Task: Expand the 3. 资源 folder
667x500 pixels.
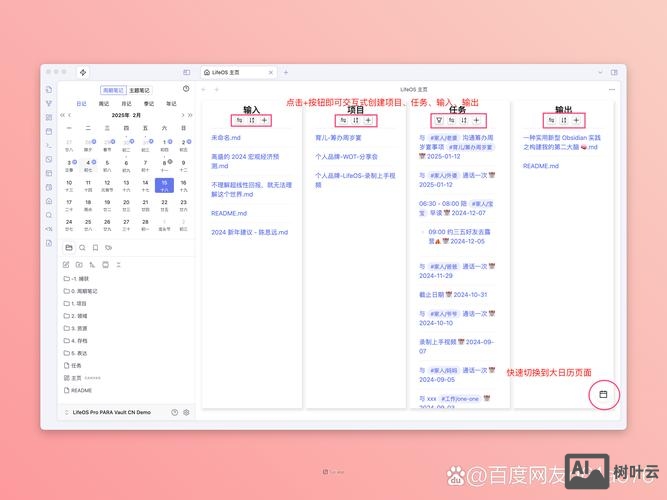Action: click(x=75, y=328)
